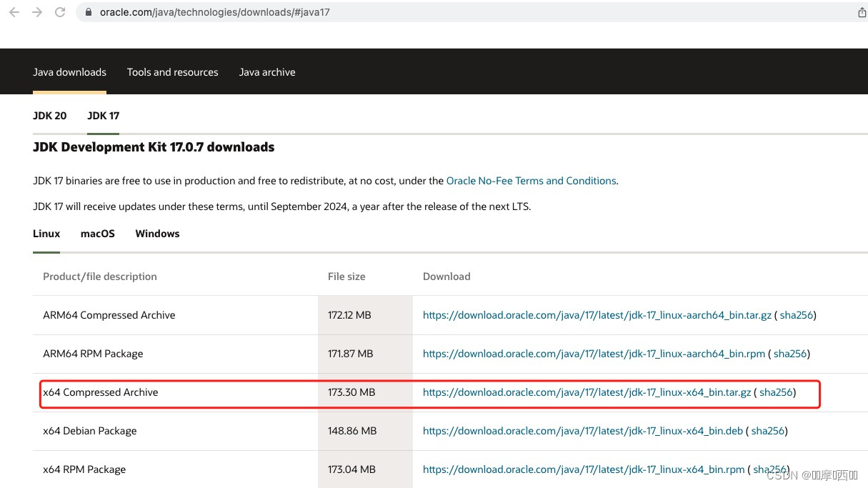Click 'Product/file description' column header
Screen dimensions: 868x488
[x=100, y=277]
